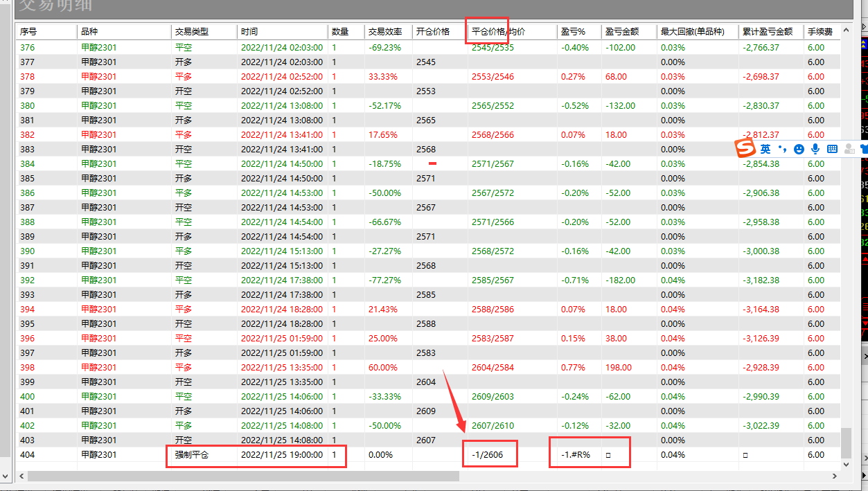Open the soft keyboard icon

(832, 149)
